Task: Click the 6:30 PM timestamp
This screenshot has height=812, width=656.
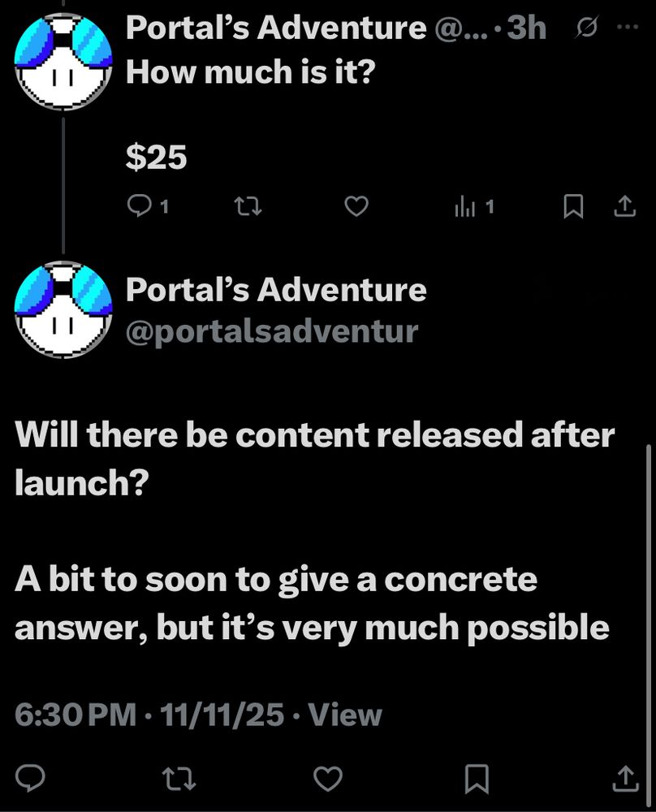Action: 76,715
